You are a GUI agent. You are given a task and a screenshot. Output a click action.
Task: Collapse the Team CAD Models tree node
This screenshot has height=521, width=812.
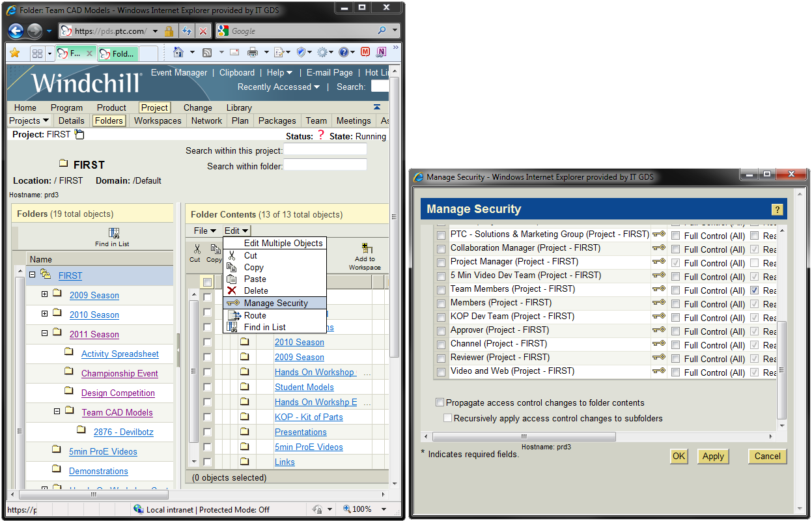(x=57, y=412)
